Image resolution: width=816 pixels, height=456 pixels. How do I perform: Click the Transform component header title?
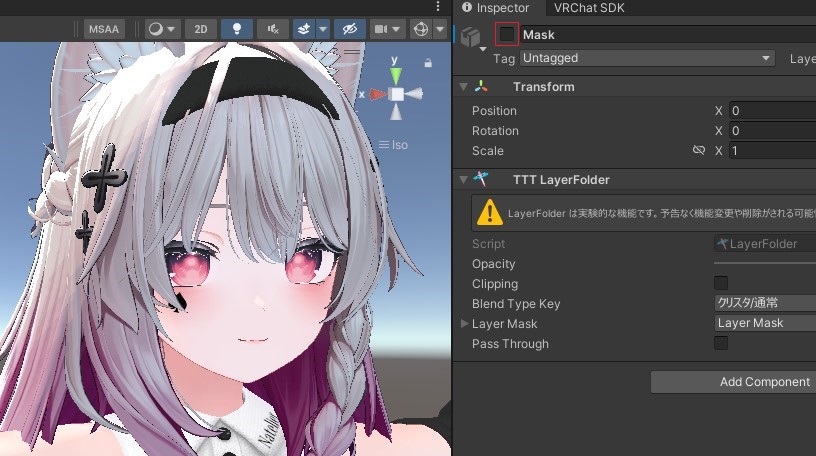(543, 86)
